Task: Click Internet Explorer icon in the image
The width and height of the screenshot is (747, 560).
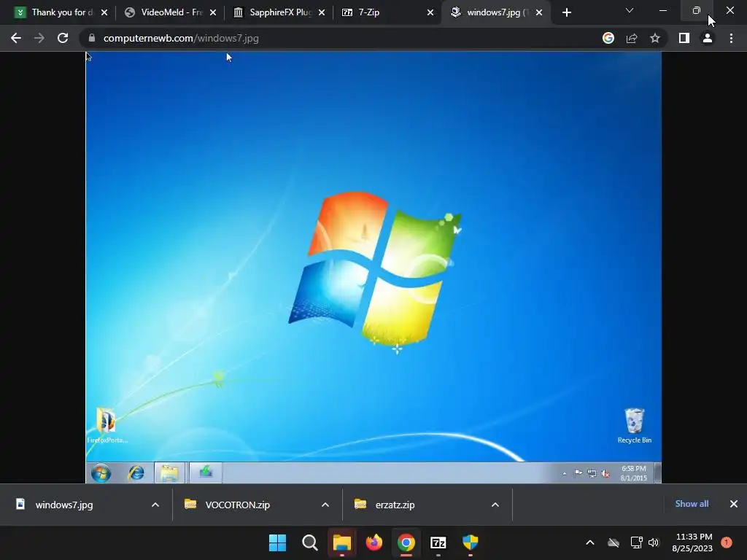Action: tap(136, 472)
